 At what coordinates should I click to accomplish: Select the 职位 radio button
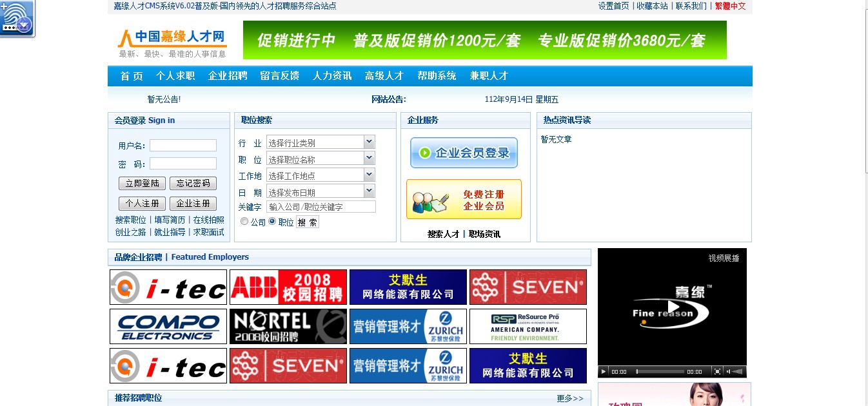click(x=272, y=221)
